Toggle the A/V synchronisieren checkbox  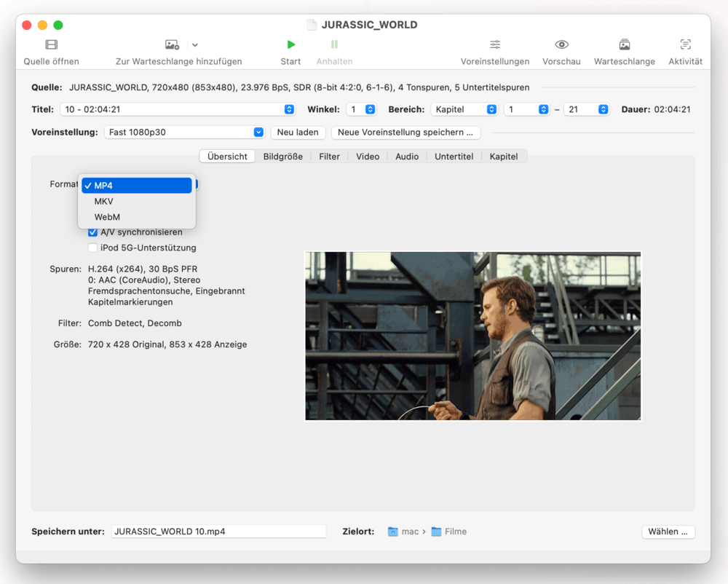pyautogui.click(x=92, y=232)
